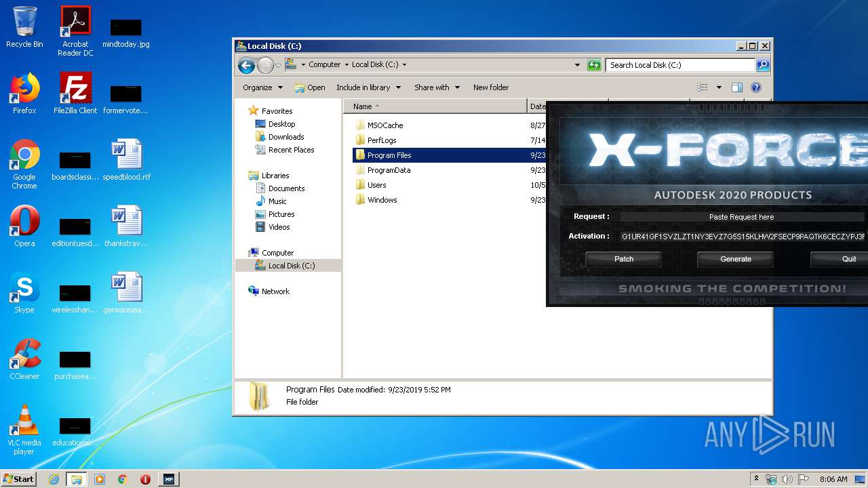Click the search magnifier icon
This screenshot has height=488, width=868.
coord(763,65)
